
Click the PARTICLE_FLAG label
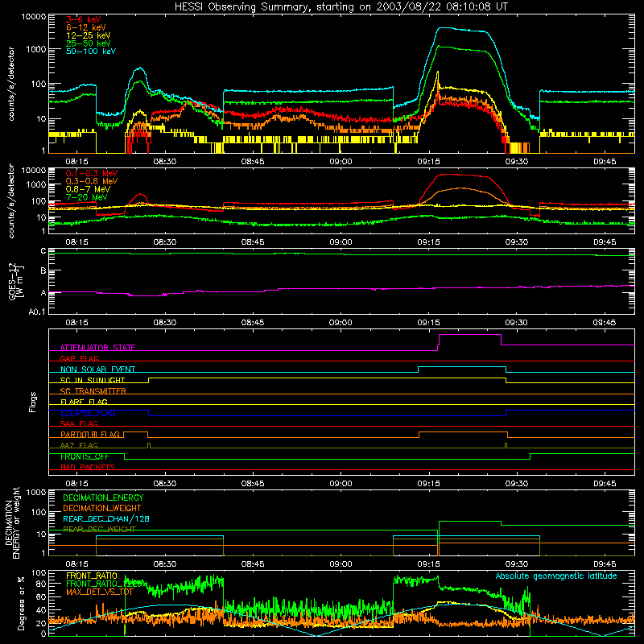pos(90,434)
